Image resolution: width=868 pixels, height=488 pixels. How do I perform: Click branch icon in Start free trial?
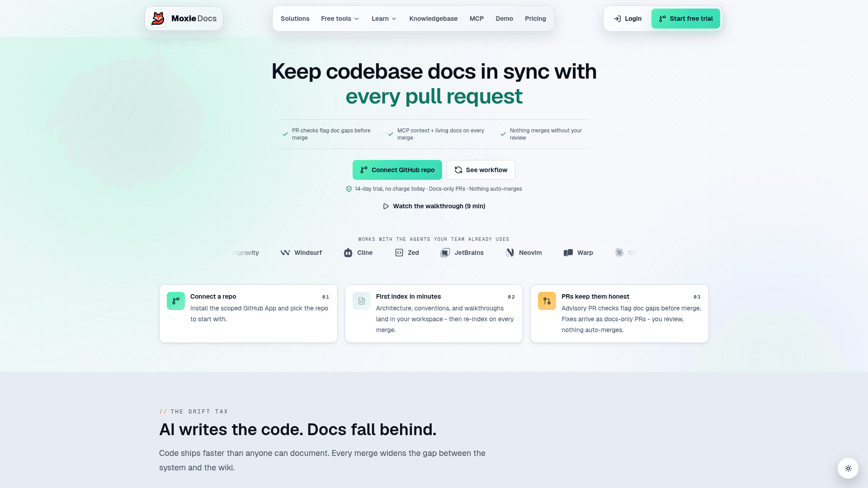click(x=662, y=19)
